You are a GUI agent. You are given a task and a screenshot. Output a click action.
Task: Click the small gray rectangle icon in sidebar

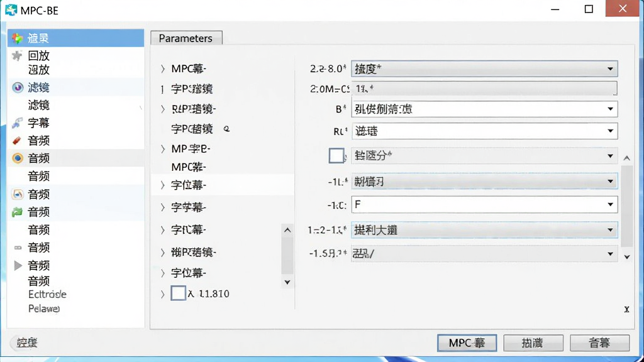coord(17,248)
